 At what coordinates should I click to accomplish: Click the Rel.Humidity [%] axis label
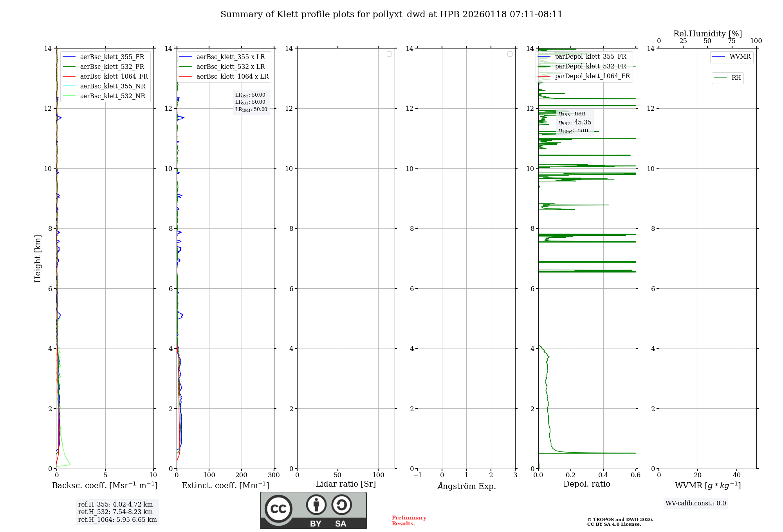[707, 34]
